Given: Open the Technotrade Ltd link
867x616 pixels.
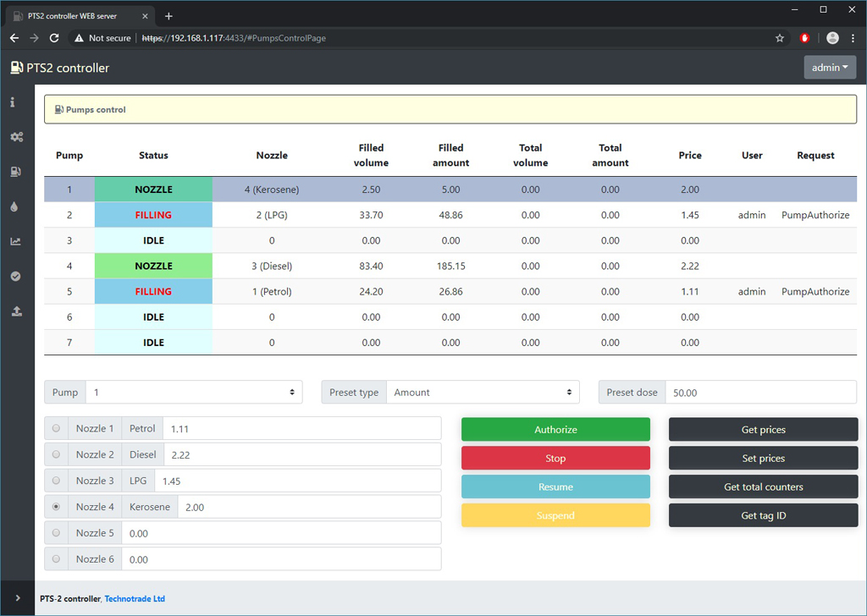Looking at the screenshot, I should [135, 599].
